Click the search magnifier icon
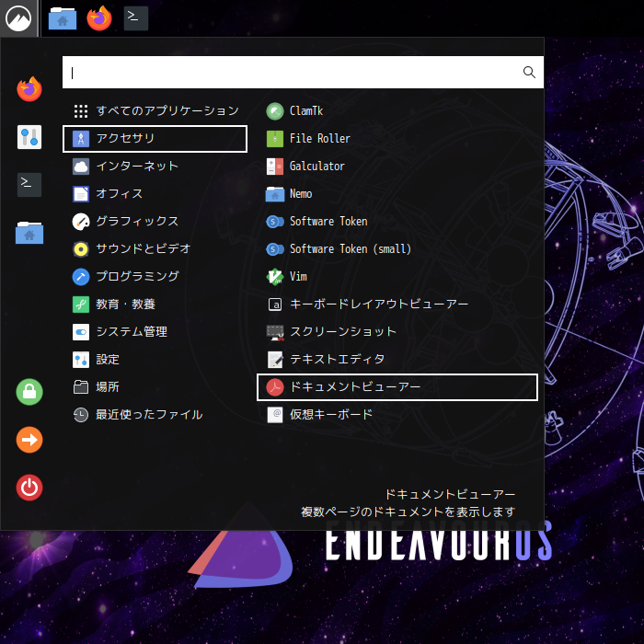The height and width of the screenshot is (644, 644). (x=529, y=73)
